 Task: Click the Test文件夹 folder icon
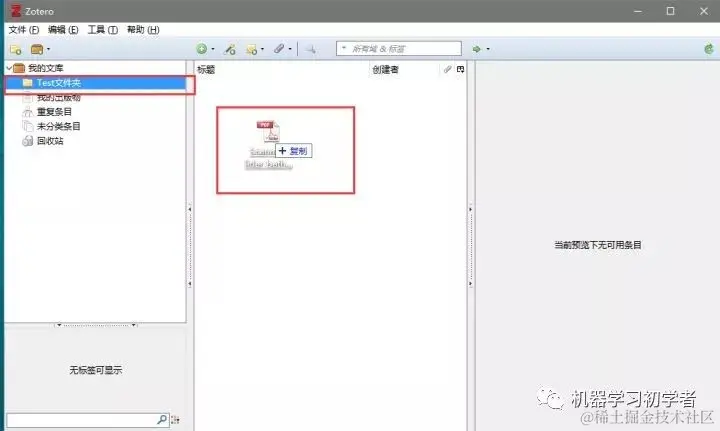[x=28, y=83]
